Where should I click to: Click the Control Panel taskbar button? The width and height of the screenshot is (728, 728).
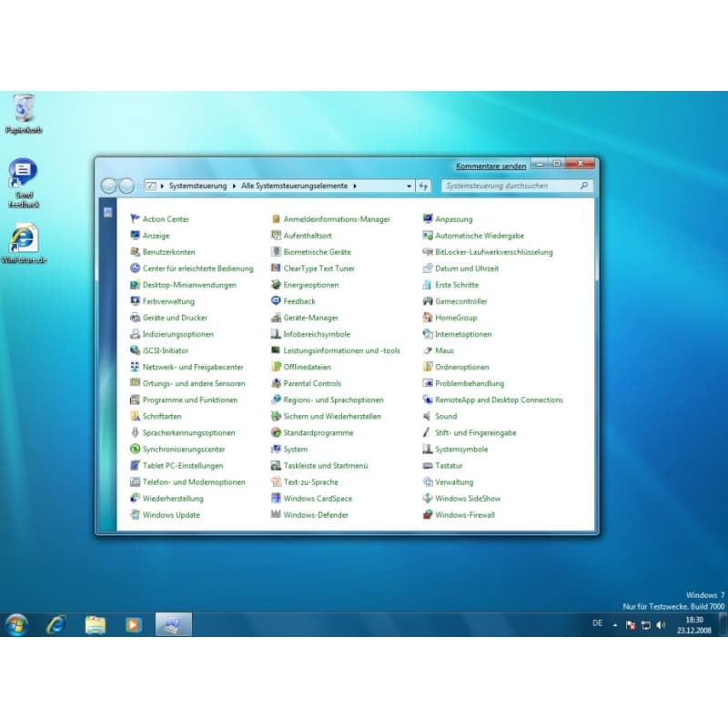pos(173,624)
